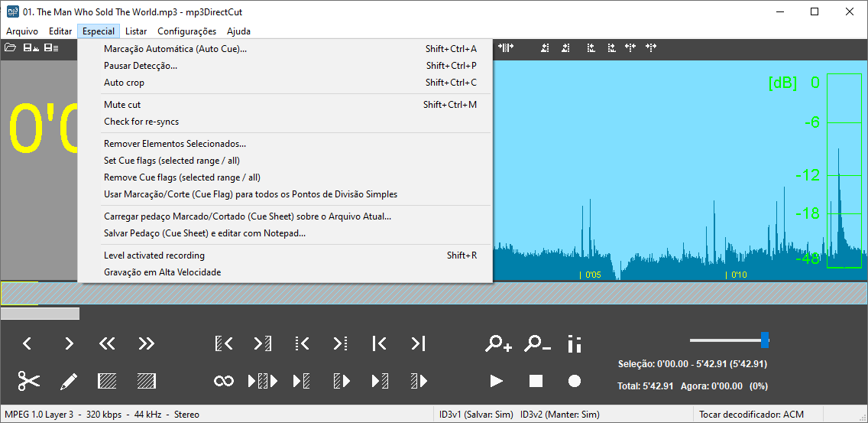
Task: Toggle the infinity loop playback icon
Action: click(224, 381)
